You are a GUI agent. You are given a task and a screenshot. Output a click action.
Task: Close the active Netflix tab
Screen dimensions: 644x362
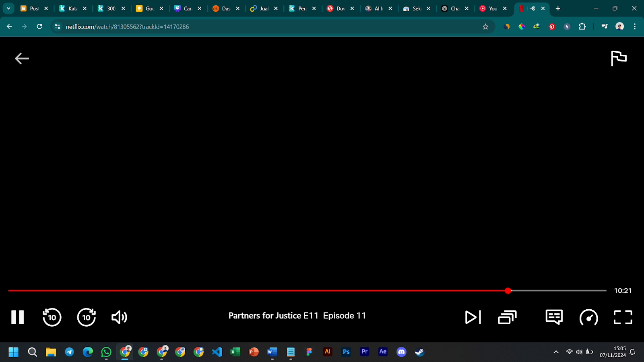[x=543, y=8]
